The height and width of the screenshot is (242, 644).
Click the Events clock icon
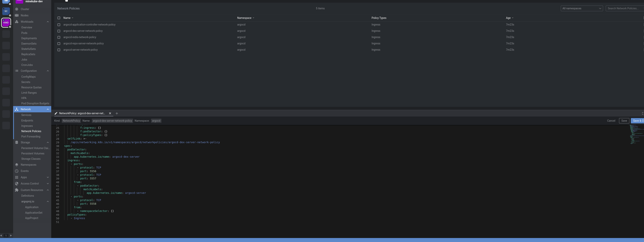[17, 171]
